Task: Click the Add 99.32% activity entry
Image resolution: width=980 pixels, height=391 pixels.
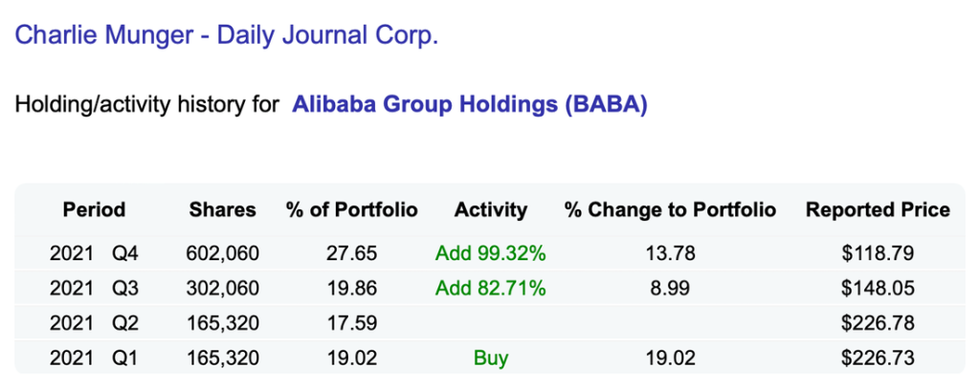Action: (x=490, y=254)
